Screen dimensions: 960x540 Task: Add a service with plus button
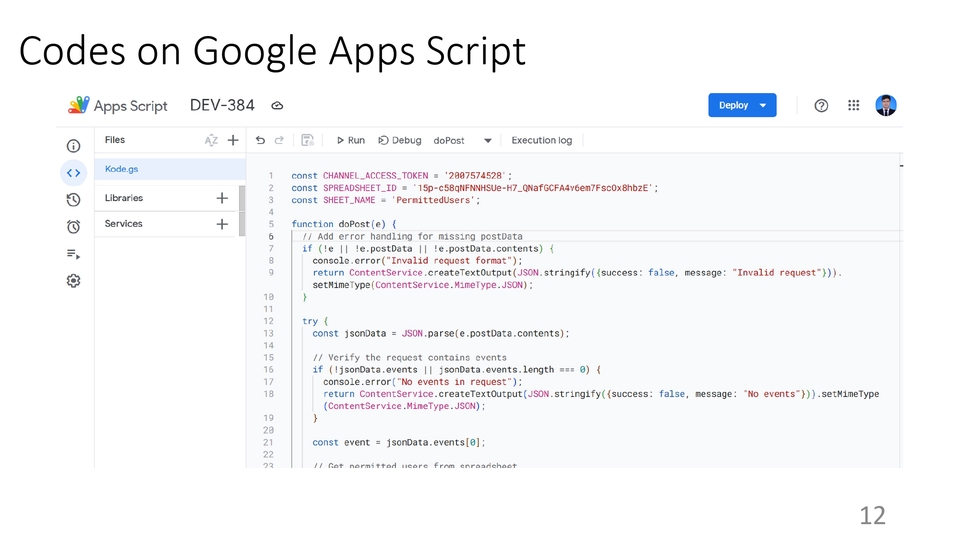tap(222, 224)
